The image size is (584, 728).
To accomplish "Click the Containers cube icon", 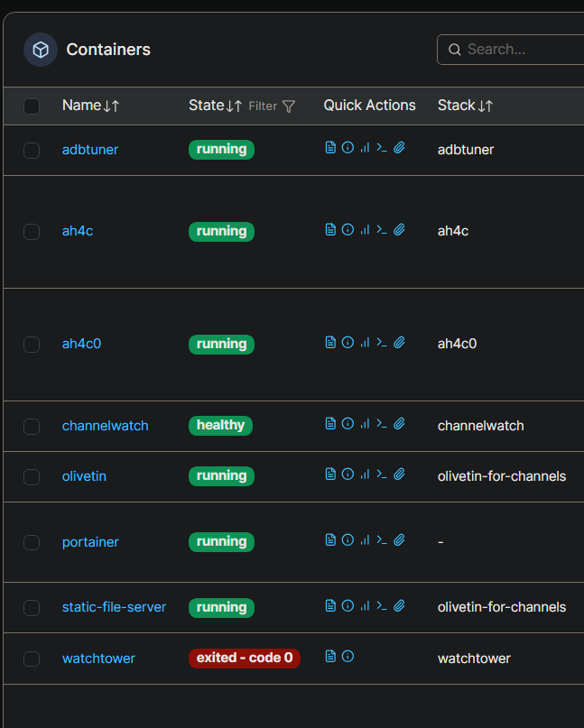I will pos(41,50).
